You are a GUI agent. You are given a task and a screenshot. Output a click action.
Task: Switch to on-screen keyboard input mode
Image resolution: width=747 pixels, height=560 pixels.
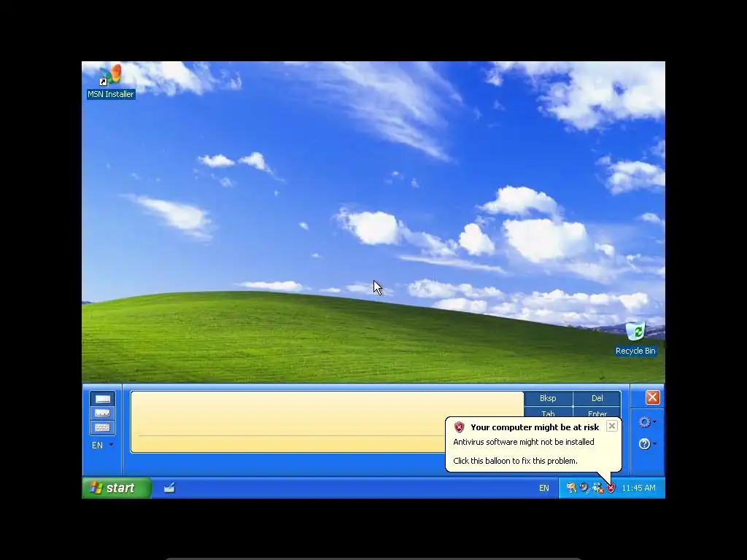(x=102, y=427)
